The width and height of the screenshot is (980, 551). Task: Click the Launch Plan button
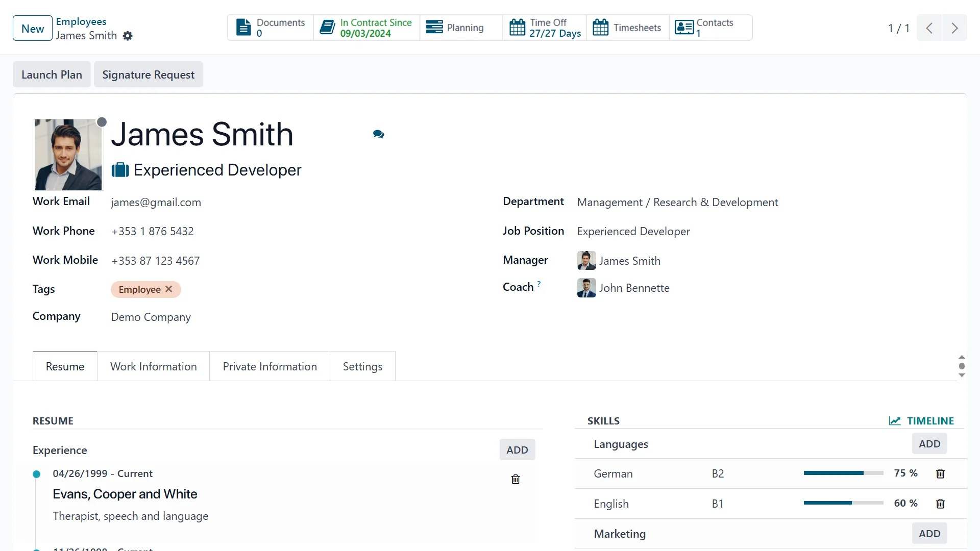(x=52, y=74)
